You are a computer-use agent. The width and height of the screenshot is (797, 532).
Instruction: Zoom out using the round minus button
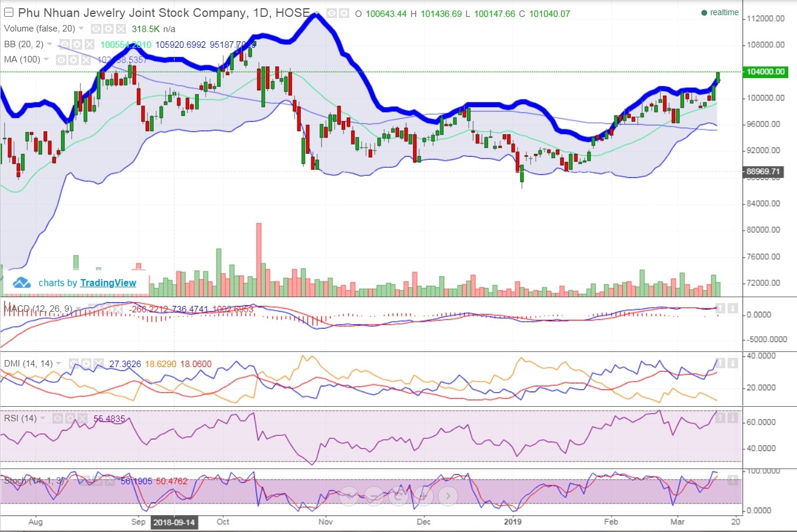tap(373, 496)
